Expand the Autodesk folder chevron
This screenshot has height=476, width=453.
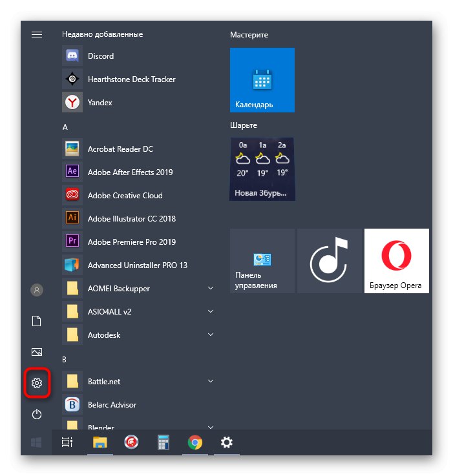[x=211, y=335]
